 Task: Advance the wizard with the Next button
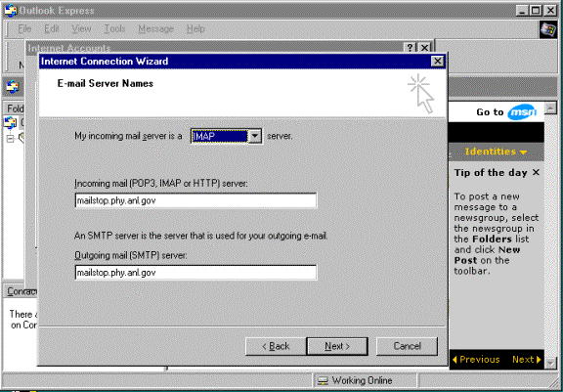point(337,346)
